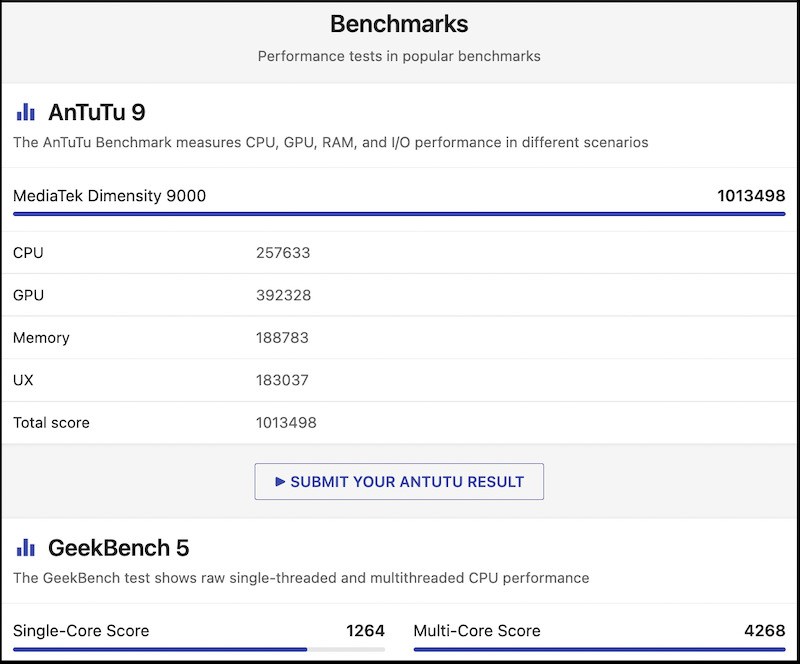Click the Total score row label
The image size is (800, 664).
(x=51, y=423)
